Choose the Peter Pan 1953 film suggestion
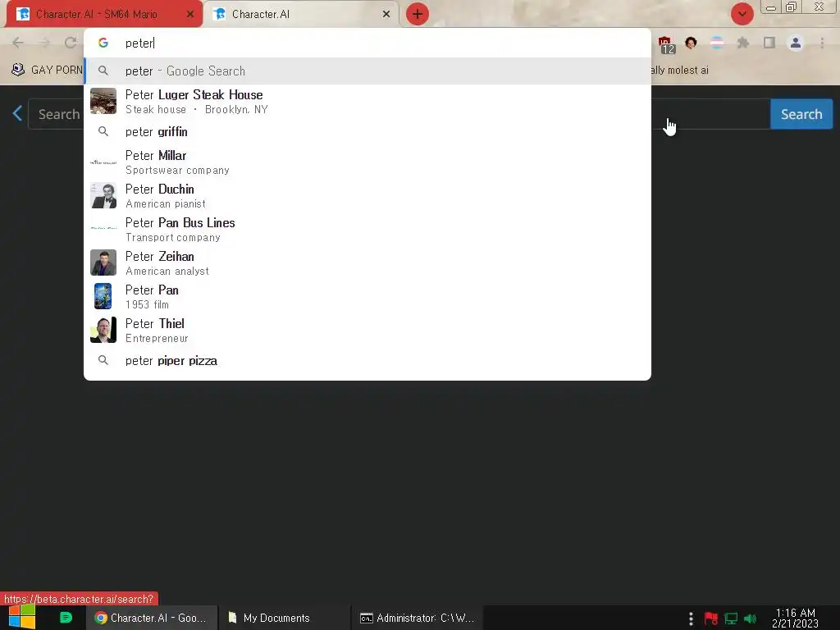The image size is (840, 630). 367,297
